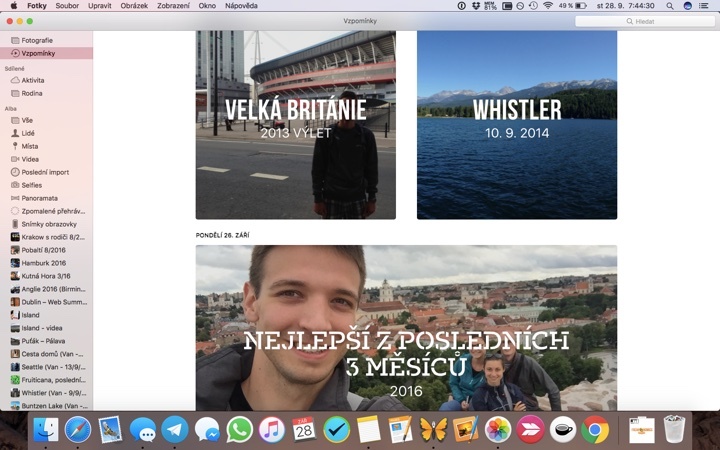
Task: Open the Fotky application menu
Action: 37,6
